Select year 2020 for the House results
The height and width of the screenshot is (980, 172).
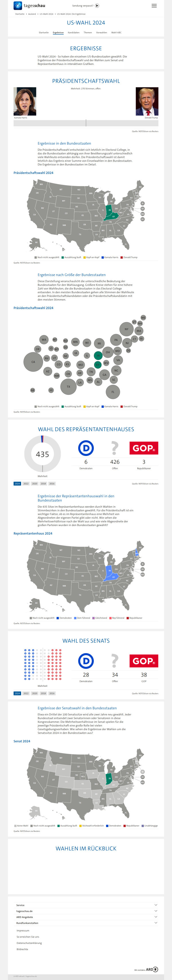pos(35,484)
